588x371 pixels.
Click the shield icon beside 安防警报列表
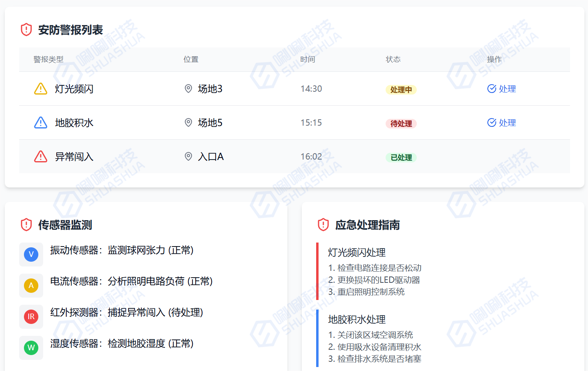tap(26, 30)
